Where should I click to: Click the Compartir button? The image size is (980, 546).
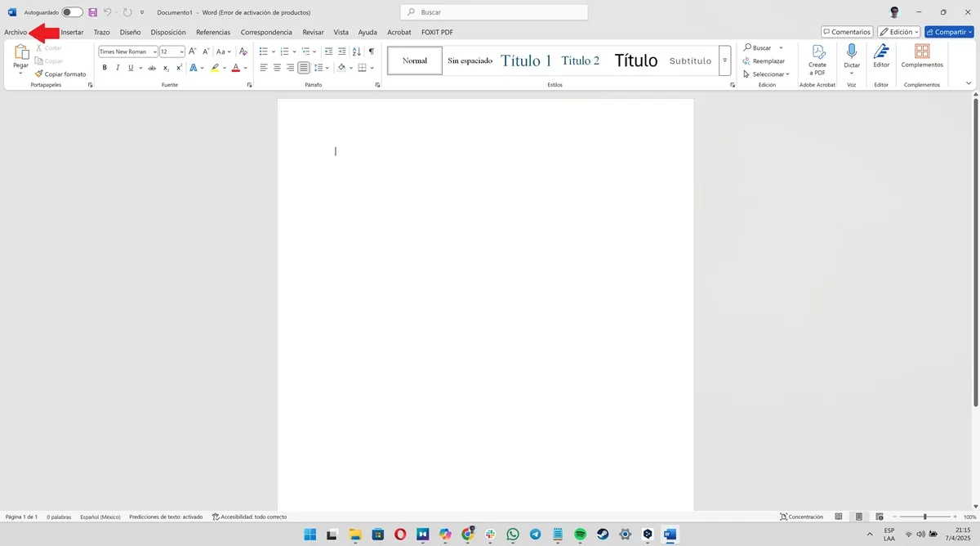(949, 32)
